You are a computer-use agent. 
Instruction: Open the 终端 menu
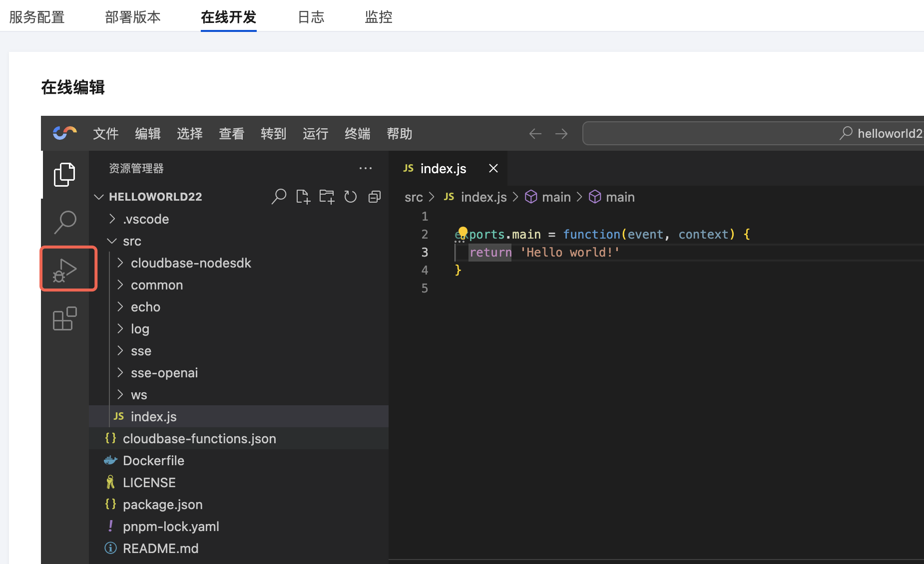click(x=357, y=134)
